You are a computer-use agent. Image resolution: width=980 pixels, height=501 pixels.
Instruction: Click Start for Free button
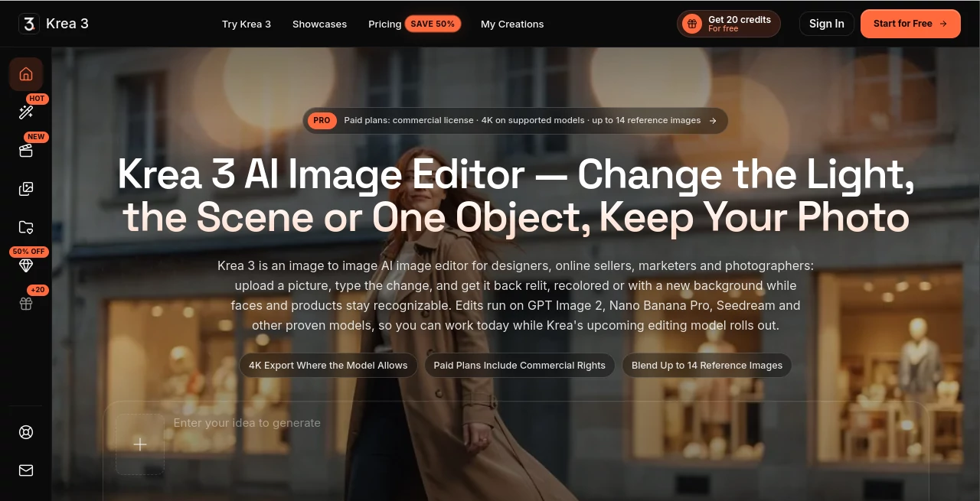pyautogui.click(x=910, y=24)
